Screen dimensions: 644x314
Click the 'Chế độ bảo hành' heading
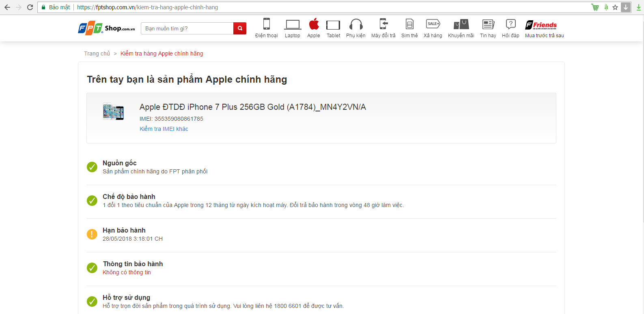pyautogui.click(x=129, y=197)
